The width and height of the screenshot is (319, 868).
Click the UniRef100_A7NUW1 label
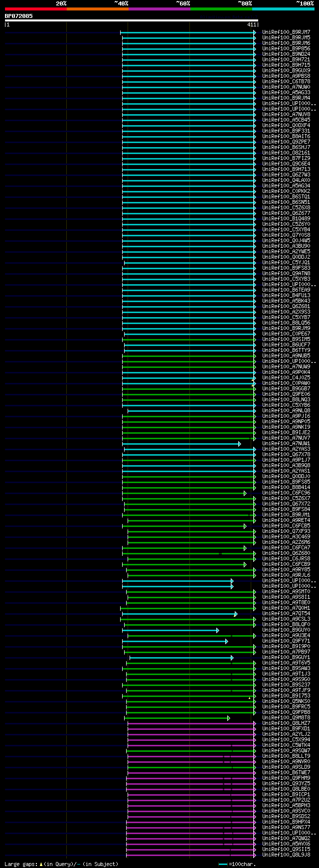pyautogui.click(x=286, y=444)
